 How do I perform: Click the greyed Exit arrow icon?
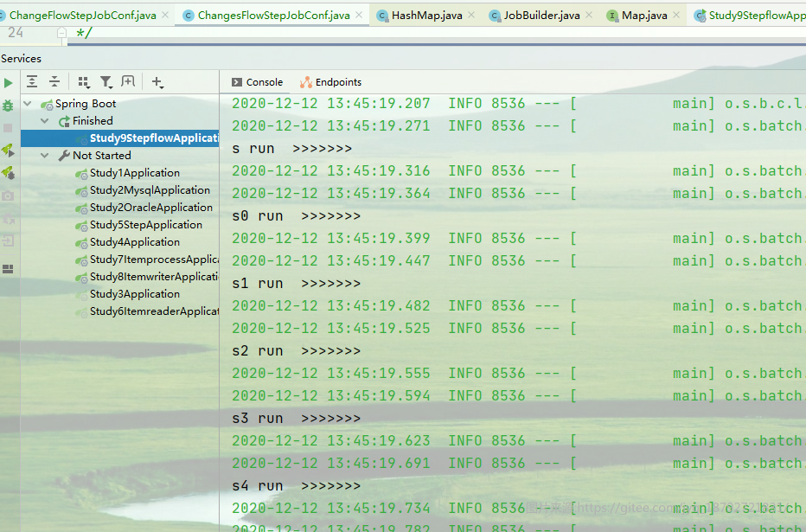(x=9, y=240)
